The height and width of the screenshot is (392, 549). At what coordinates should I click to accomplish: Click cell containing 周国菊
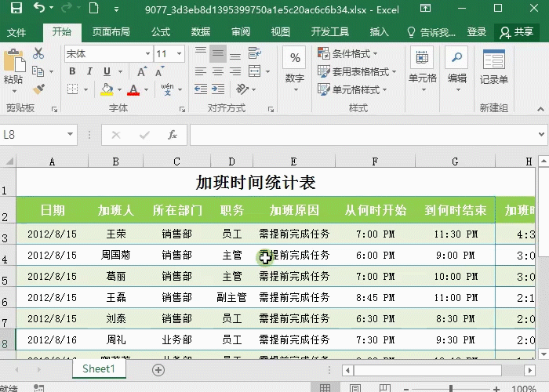coord(115,255)
